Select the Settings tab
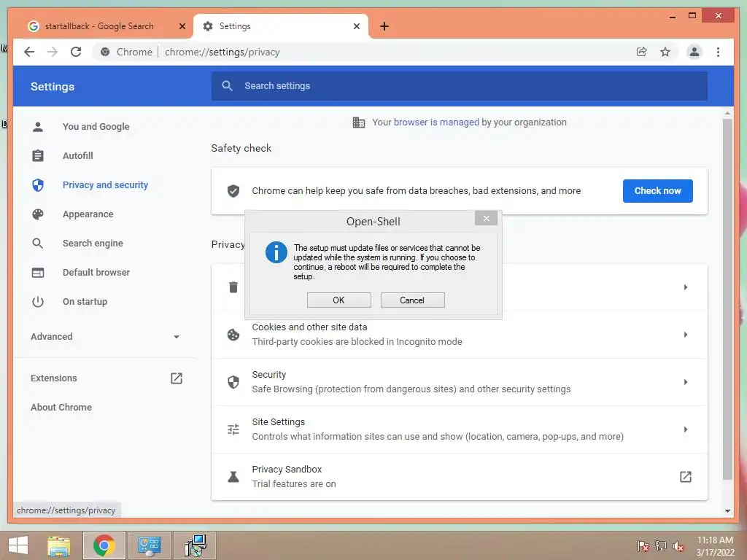The height and width of the screenshot is (560, 747). coord(281,26)
